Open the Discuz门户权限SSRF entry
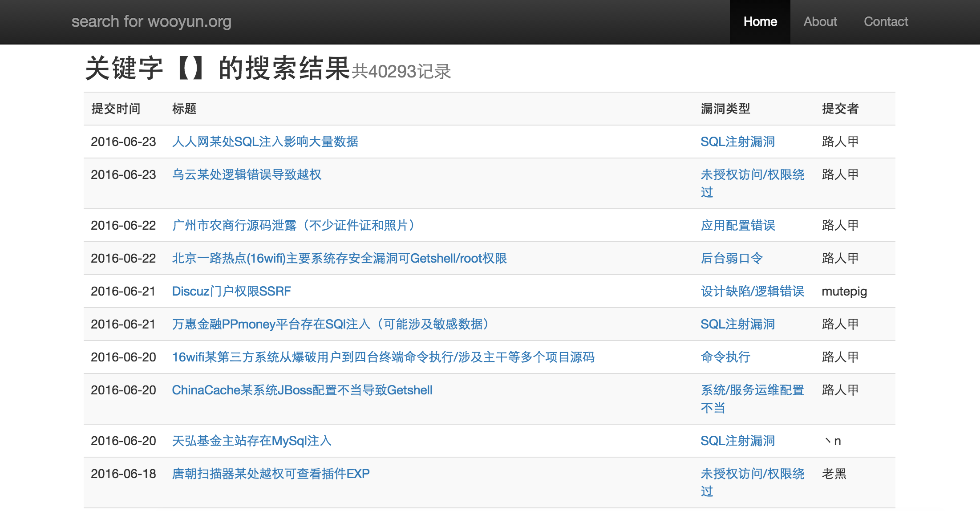The width and height of the screenshot is (980, 511). click(x=231, y=292)
